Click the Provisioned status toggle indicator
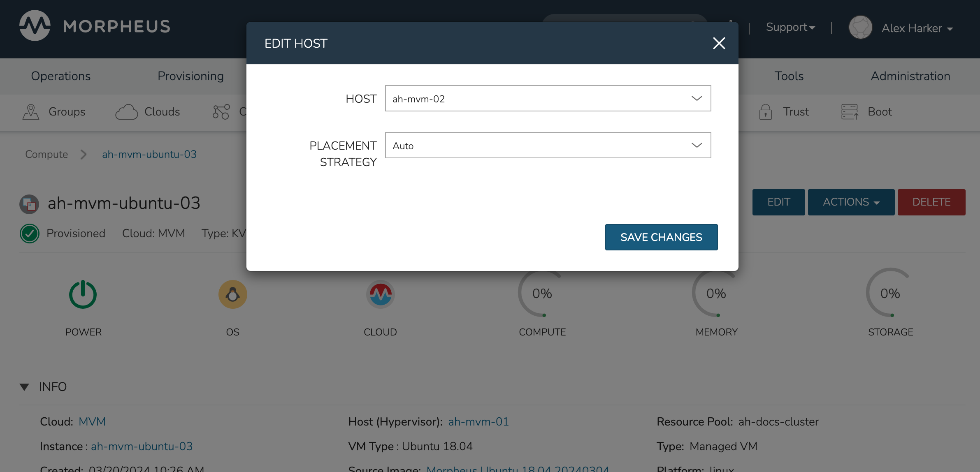This screenshot has height=472, width=980. click(29, 233)
